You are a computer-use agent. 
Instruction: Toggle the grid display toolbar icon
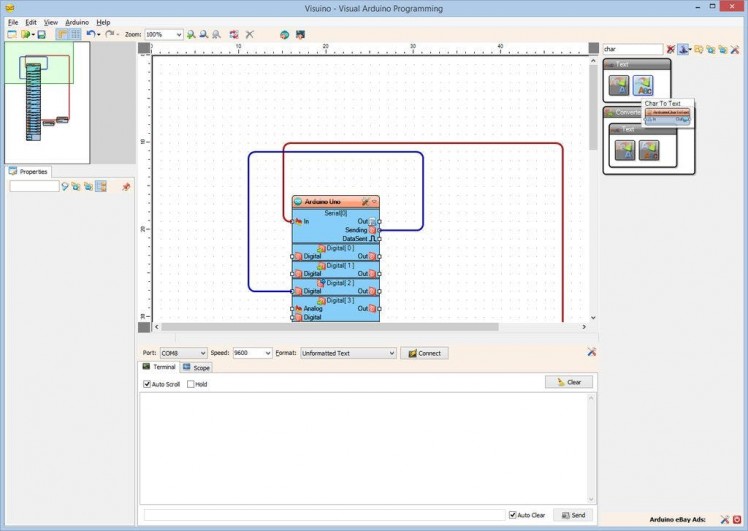click(75, 34)
